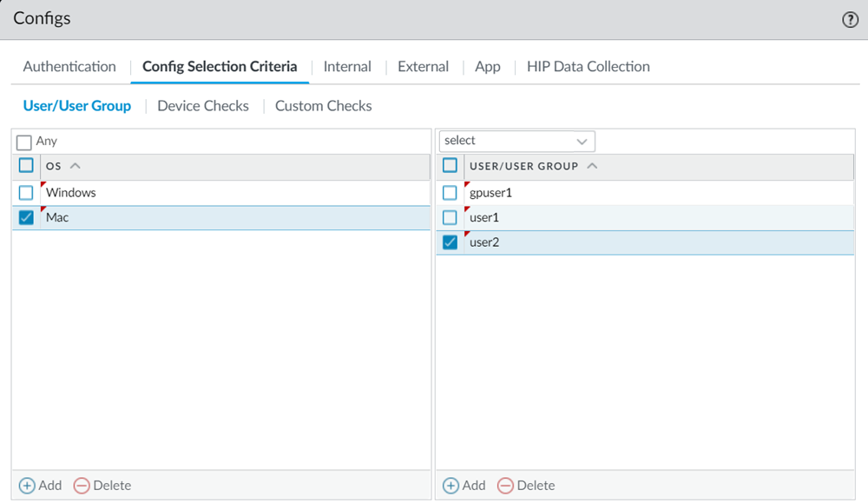Toggle the select-all checkbox in OS header
Screen dimensions: 868x503
pos(26,166)
